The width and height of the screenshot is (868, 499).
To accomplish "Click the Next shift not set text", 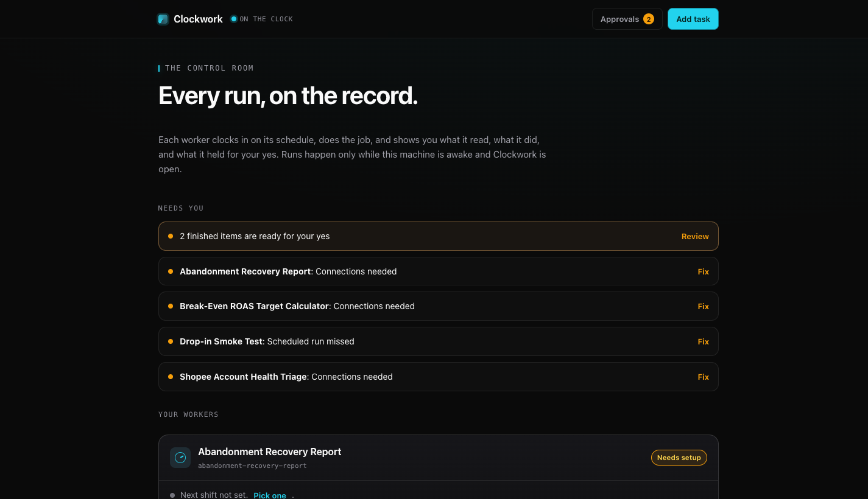I will point(214,495).
